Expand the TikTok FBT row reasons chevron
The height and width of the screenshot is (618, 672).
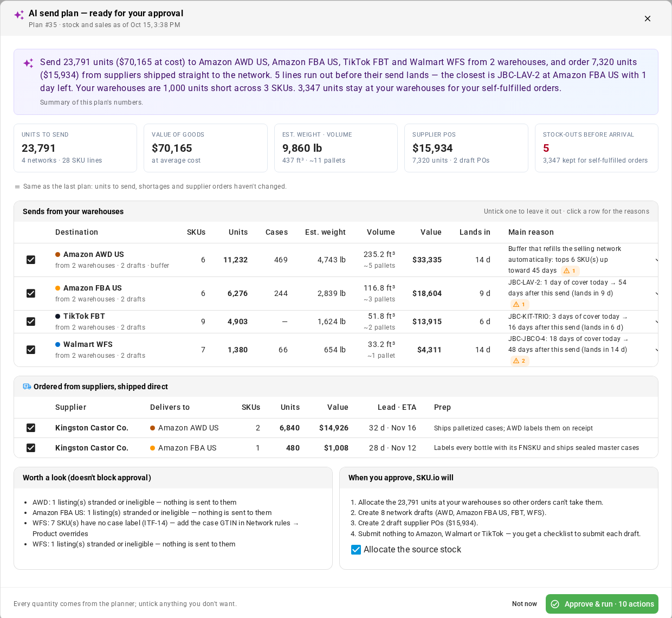pyautogui.click(x=656, y=321)
